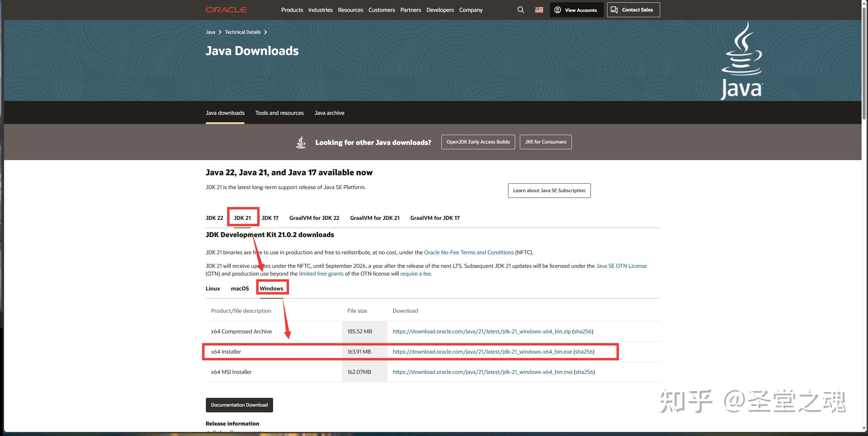
Task: Open the US flag country selector
Action: 539,10
